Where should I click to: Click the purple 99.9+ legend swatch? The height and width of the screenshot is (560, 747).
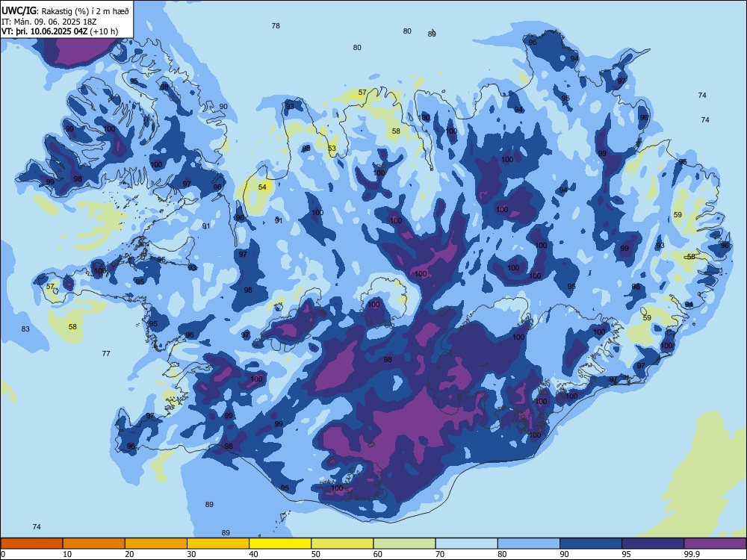click(715, 544)
